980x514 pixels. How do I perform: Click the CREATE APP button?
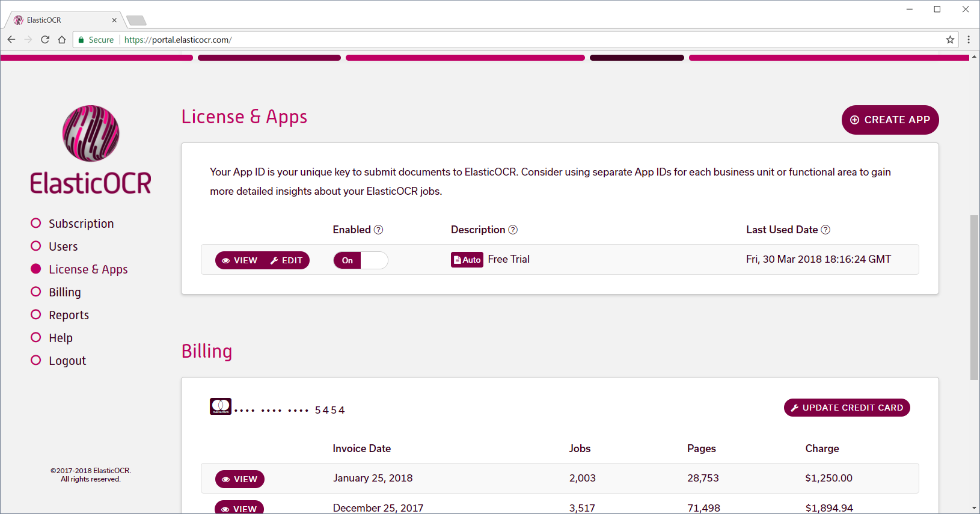tap(890, 120)
